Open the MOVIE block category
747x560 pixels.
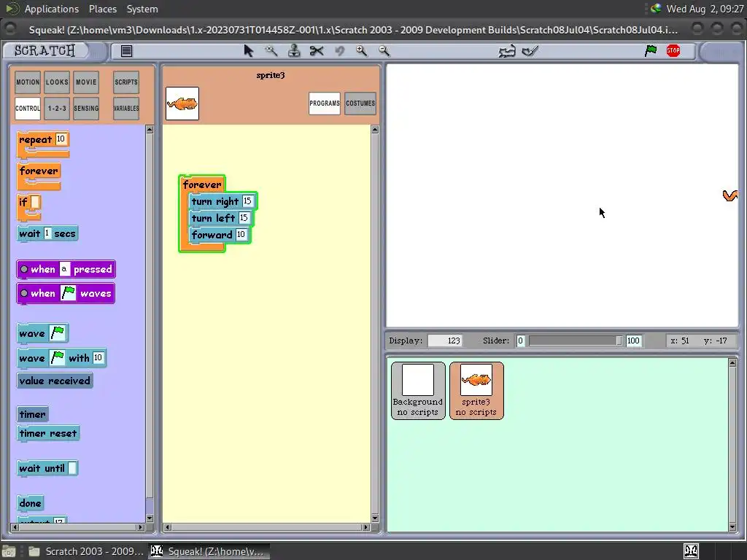click(86, 82)
